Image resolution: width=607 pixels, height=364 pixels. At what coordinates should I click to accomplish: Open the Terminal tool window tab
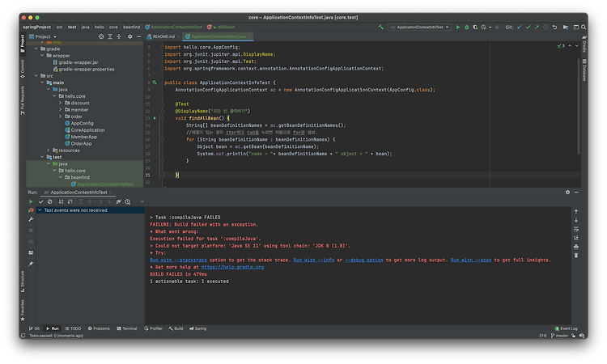click(127, 328)
